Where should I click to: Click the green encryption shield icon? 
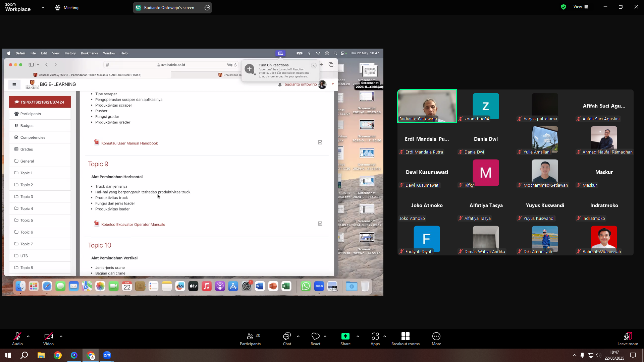563,7
